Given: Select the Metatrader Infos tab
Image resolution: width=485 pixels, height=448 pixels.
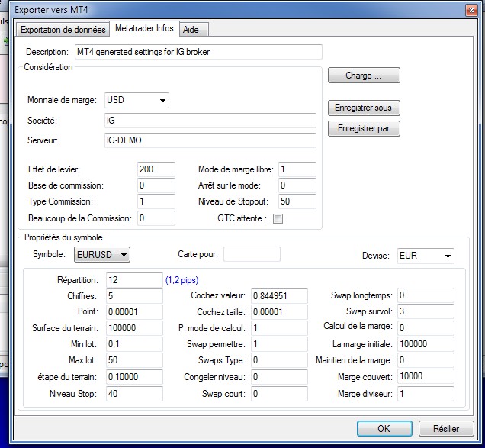Looking at the screenshot, I should (x=143, y=28).
